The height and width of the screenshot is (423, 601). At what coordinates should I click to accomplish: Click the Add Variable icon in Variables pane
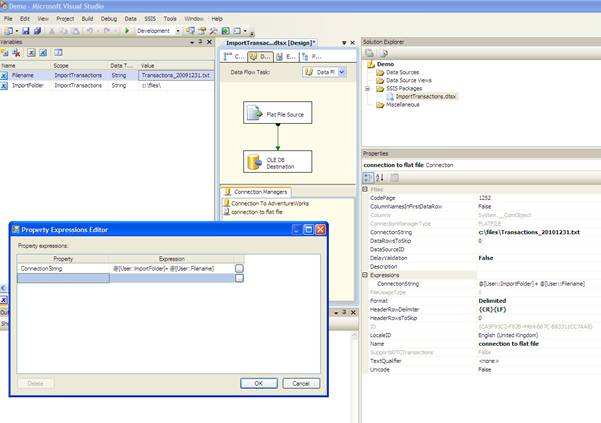tap(5, 52)
